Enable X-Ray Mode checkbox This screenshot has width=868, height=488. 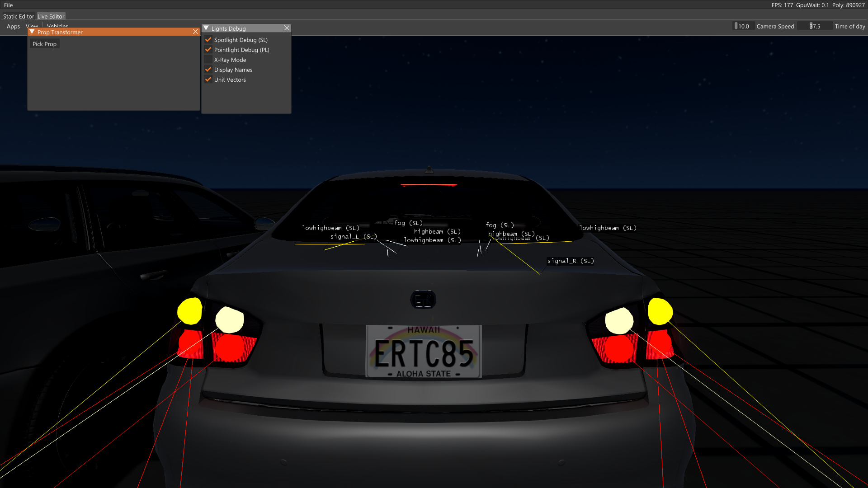pyautogui.click(x=208, y=60)
